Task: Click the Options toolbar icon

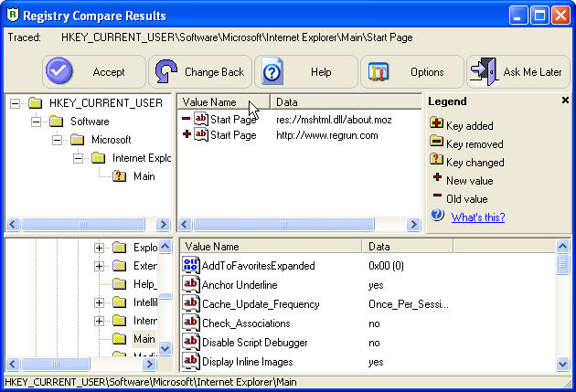Action: pyautogui.click(x=379, y=72)
